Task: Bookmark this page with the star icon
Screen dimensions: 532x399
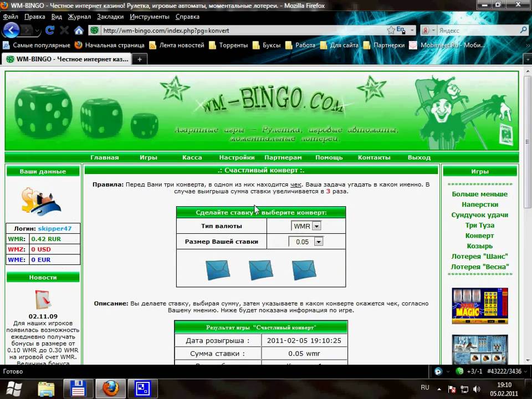Action: point(391,30)
